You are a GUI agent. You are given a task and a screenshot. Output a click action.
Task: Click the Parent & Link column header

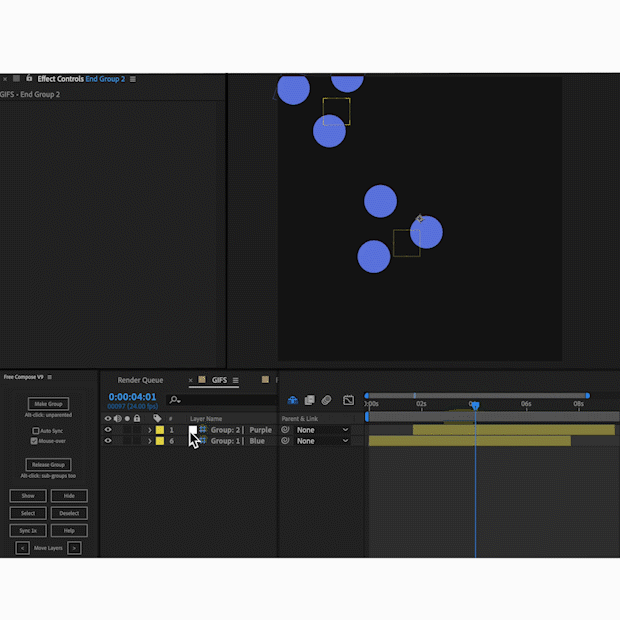click(300, 418)
